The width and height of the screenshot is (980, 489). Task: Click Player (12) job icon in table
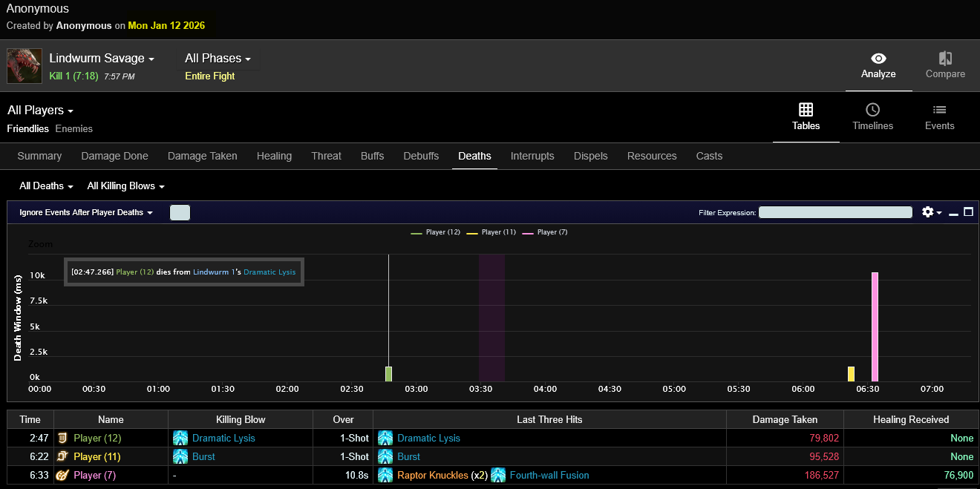click(63, 438)
